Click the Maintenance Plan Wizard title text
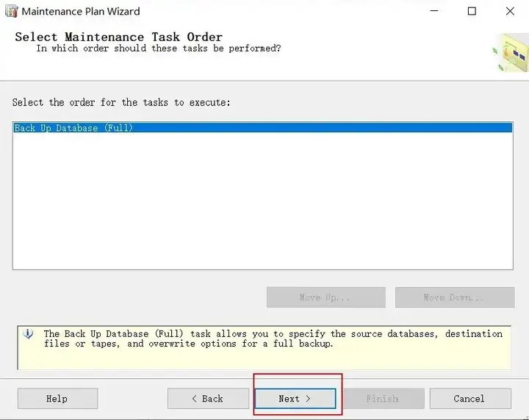 click(x=81, y=12)
